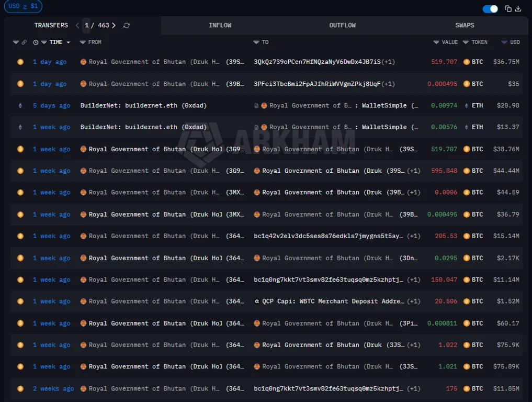
Task: Click Bhutan recipient logo in $13.37 row
Action: pyautogui.click(x=264, y=127)
